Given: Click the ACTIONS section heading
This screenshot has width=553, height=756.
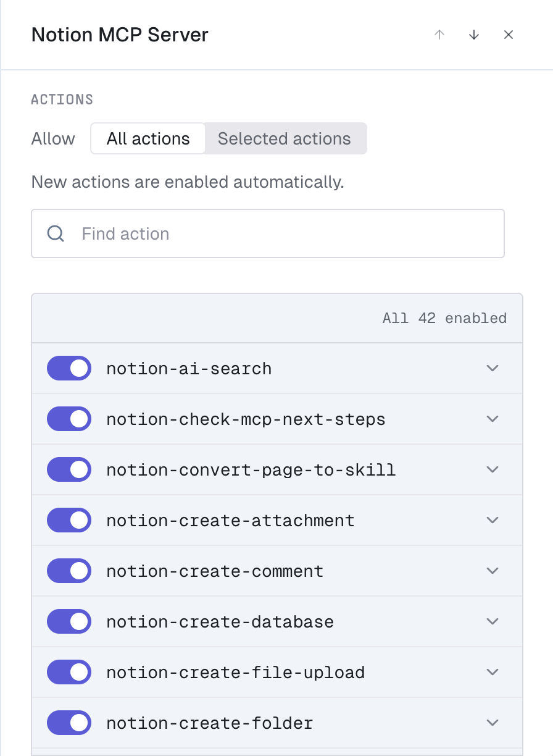Looking at the screenshot, I should 62,99.
